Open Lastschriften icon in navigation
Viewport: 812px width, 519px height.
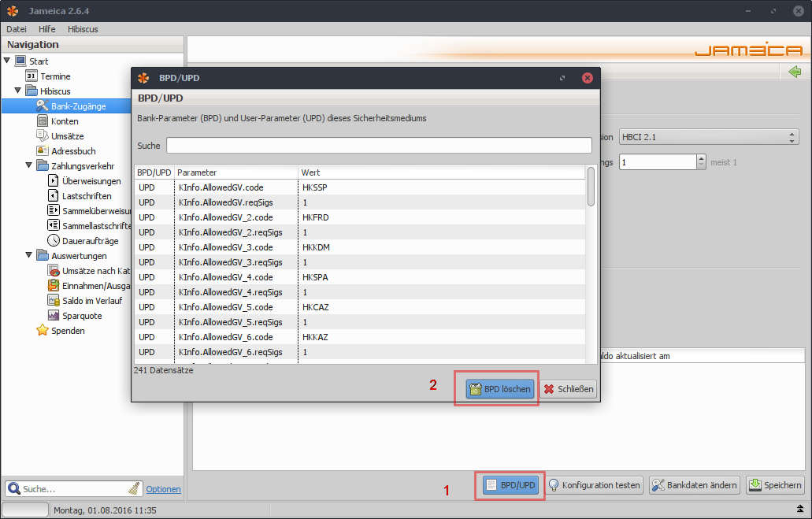[x=54, y=196]
